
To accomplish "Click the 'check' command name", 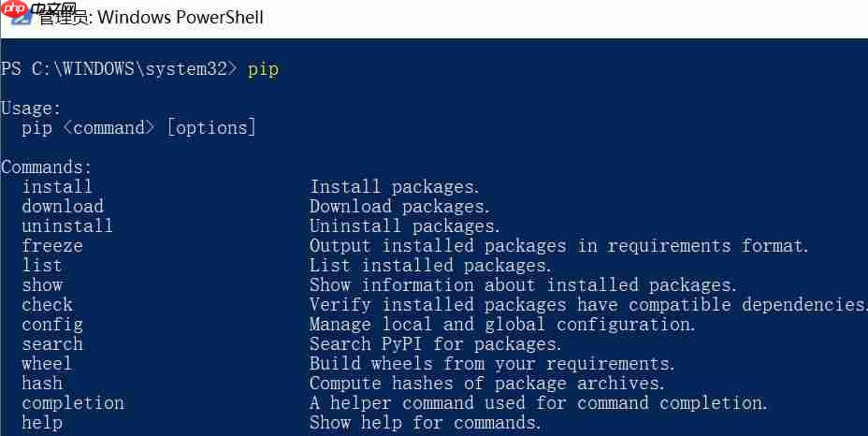I will tap(47, 305).
